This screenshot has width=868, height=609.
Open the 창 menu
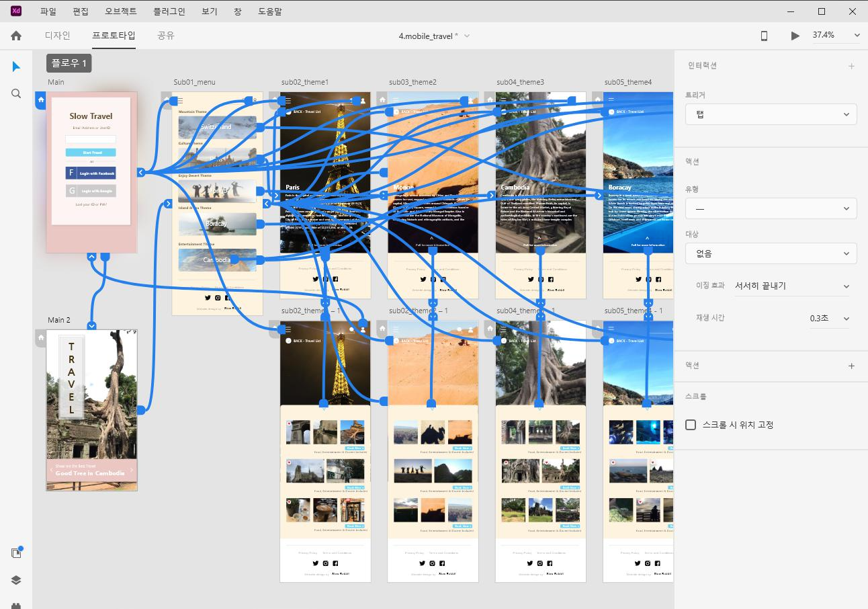(x=238, y=11)
